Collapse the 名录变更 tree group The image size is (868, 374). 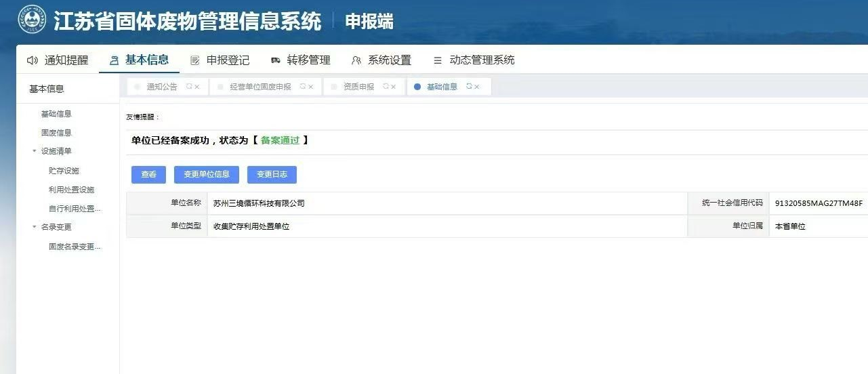coord(35,227)
